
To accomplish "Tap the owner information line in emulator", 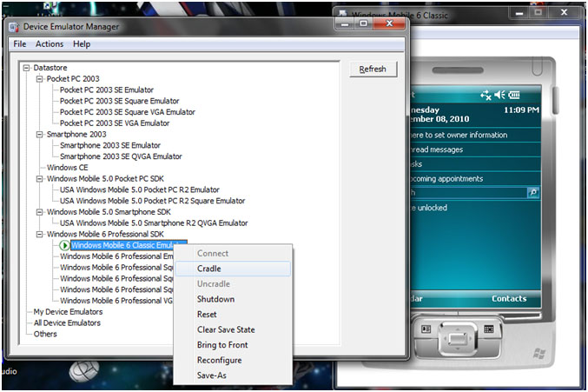I will pyautogui.click(x=475, y=135).
